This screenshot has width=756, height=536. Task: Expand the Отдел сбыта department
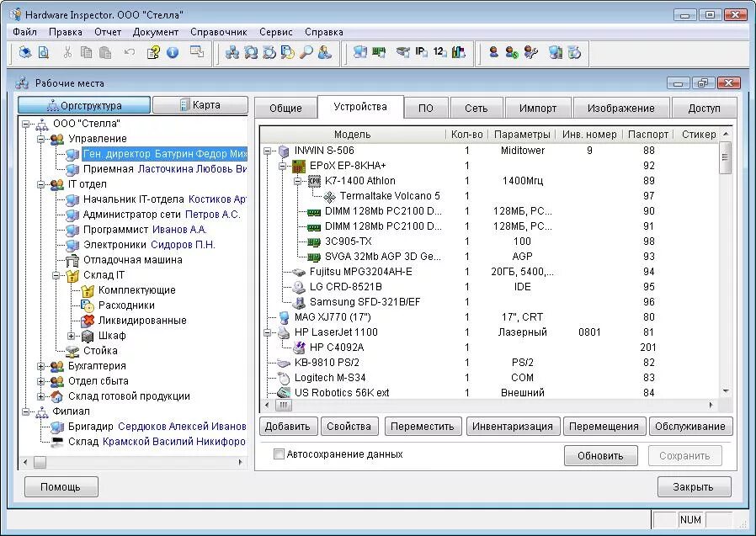pyautogui.click(x=41, y=381)
